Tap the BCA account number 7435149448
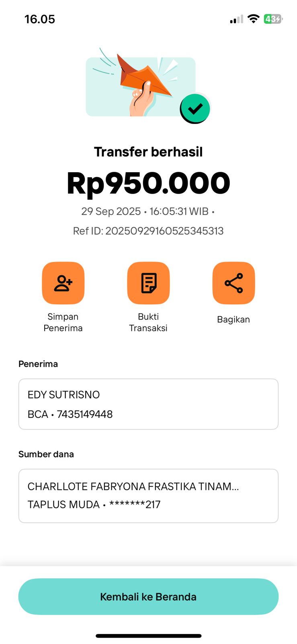This screenshot has height=644, width=297. [x=84, y=414]
